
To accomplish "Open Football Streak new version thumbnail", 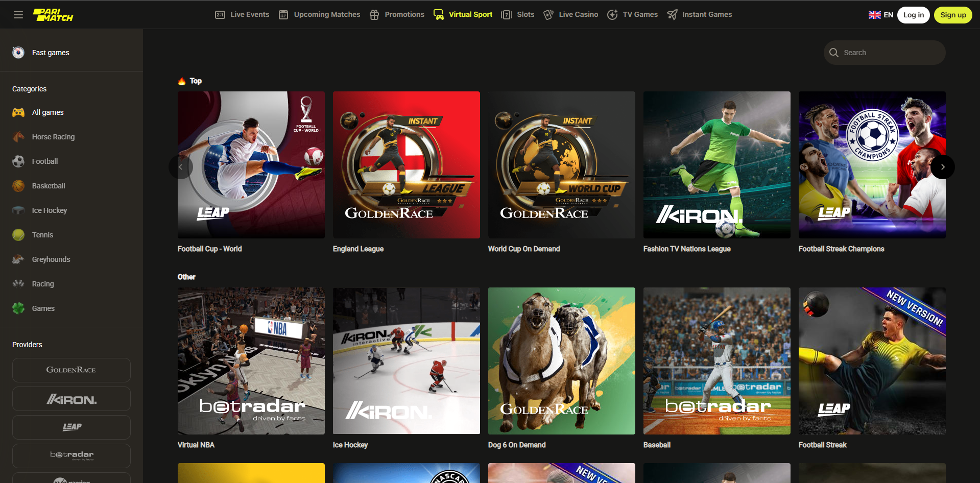I will pos(872,361).
